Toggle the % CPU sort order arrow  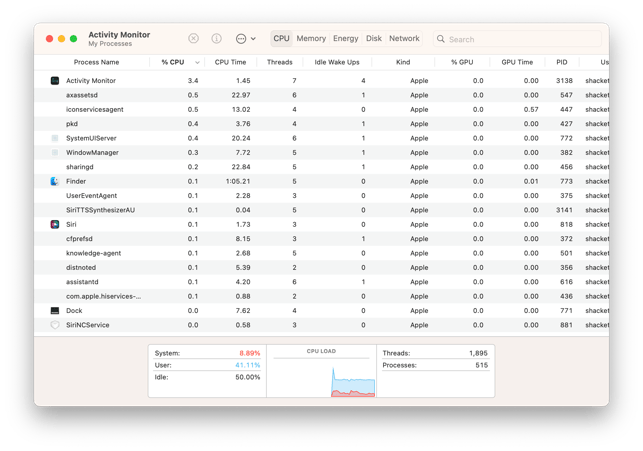[x=197, y=62]
